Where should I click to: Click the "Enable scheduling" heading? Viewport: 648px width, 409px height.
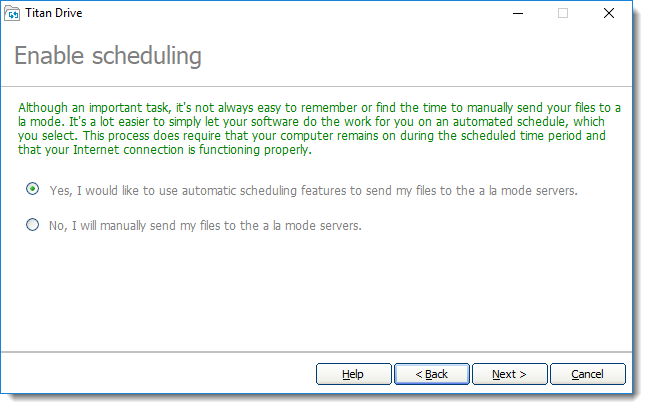pos(108,55)
